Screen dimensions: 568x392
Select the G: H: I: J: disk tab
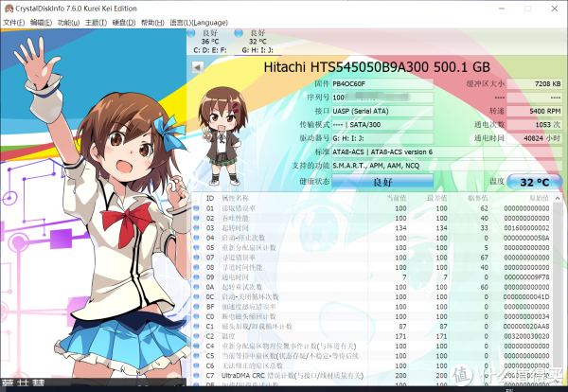tap(257, 42)
